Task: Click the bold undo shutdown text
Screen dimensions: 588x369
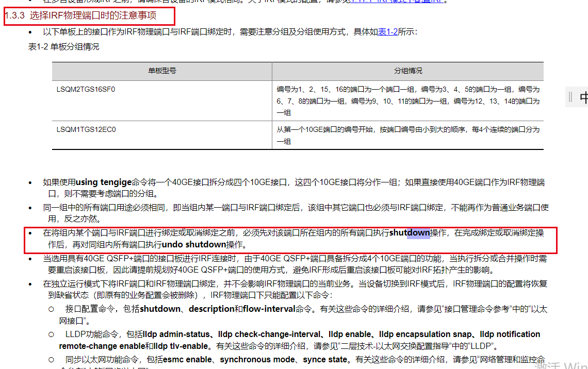Action: tap(194, 245)
